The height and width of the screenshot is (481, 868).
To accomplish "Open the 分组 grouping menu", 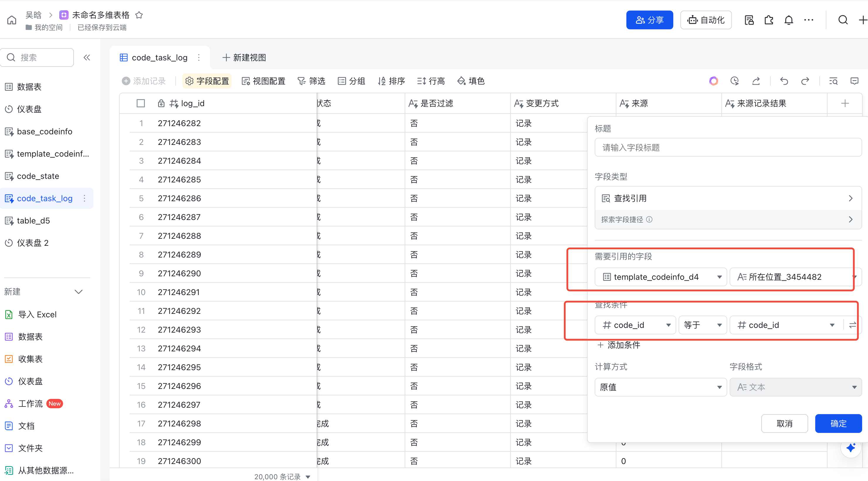I will tap(351, 81).
